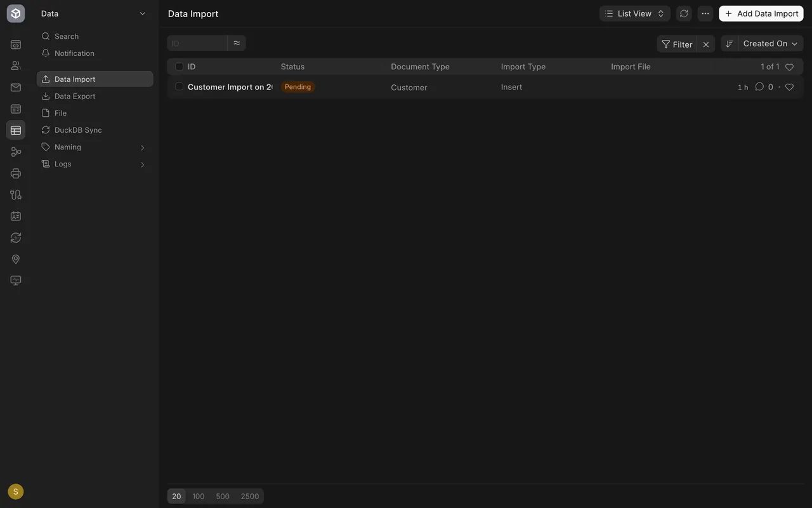The height and width of the screenshot is (508, 812).
Task: Open the ID card icon in the rail
Action: click(x=16, y=216)
